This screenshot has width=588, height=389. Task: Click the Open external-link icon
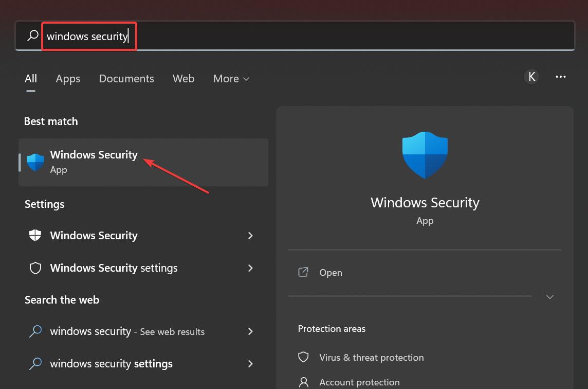(303, 272)
